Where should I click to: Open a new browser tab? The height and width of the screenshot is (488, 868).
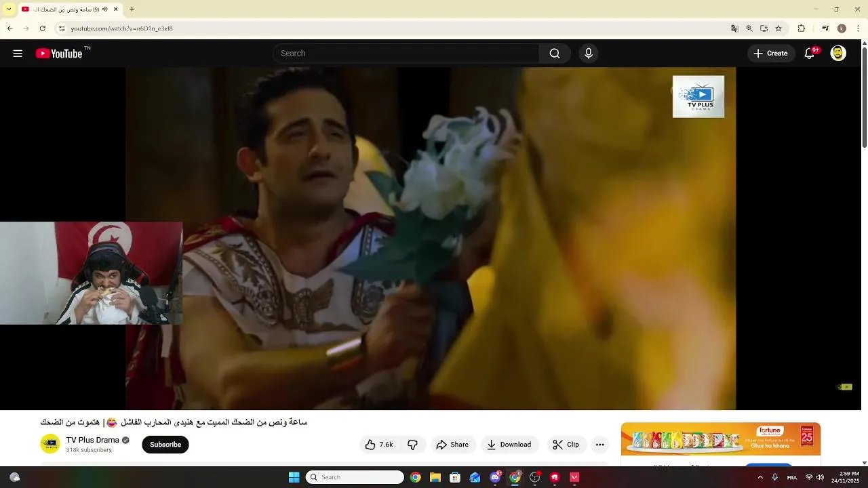point(132,9)
